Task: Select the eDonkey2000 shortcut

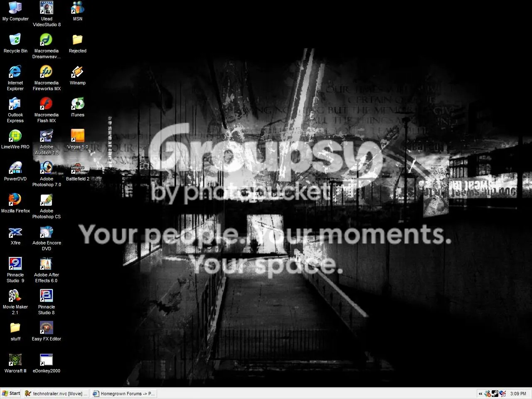Action: tap(47, 363)
